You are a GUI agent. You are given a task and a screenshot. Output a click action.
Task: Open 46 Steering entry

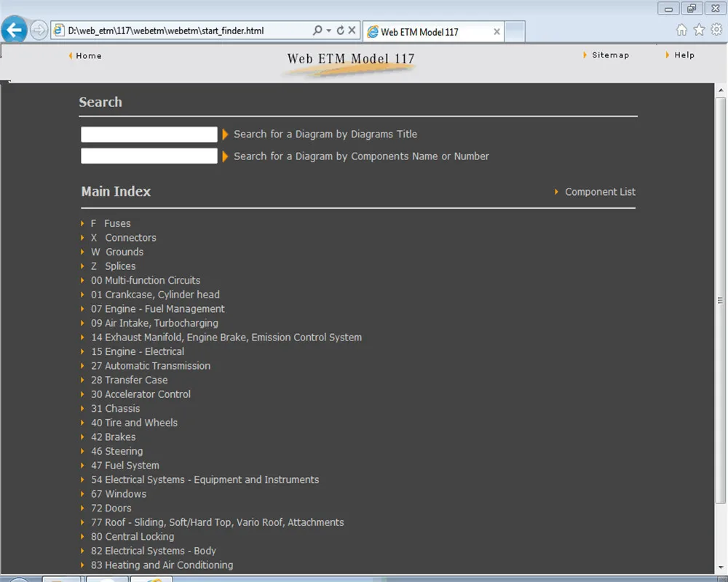point(117,451)
